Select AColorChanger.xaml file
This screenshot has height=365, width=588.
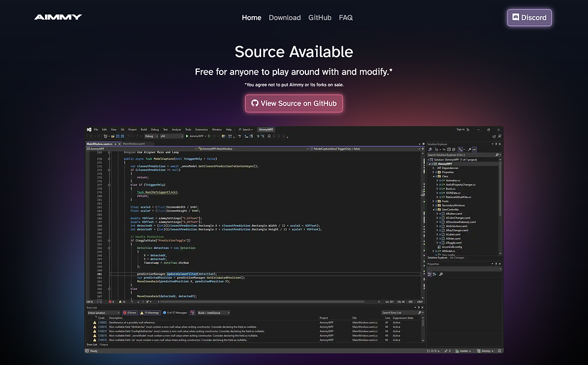(x=458, y=217)
